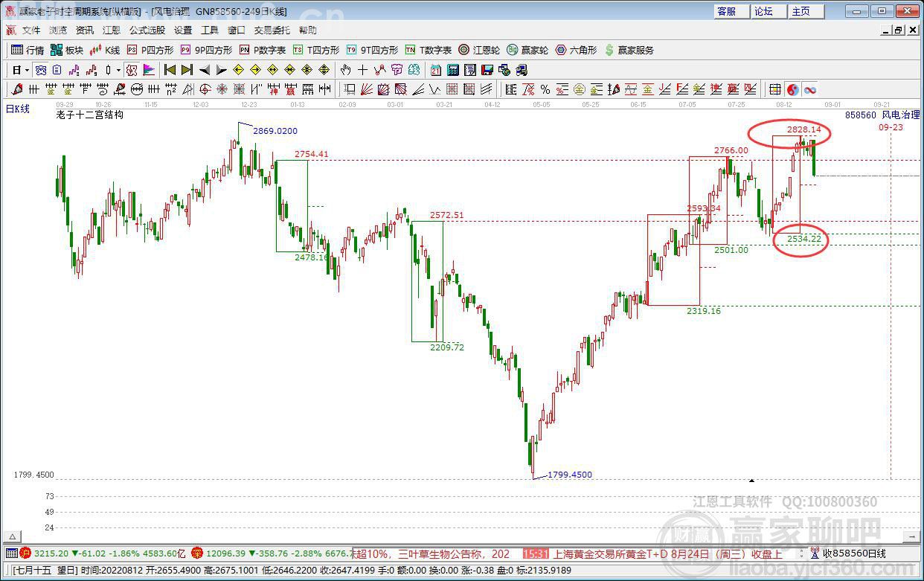The width and height of the screenshot is (924, 581).
Task: Open the 行情 market quotes view
Action: coord(28,50)
